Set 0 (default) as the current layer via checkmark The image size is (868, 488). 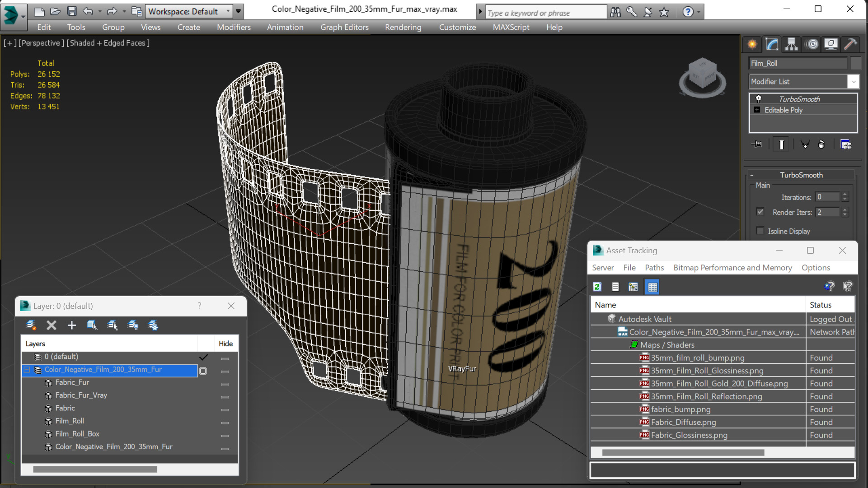pyautogui.click(x=203, y=357)
